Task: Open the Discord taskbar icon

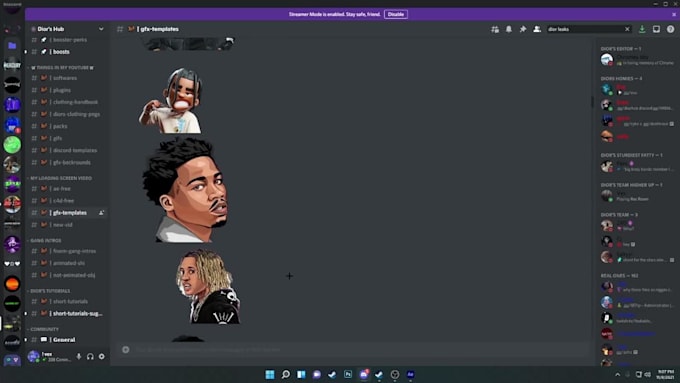Action: [x=363, y=374]
